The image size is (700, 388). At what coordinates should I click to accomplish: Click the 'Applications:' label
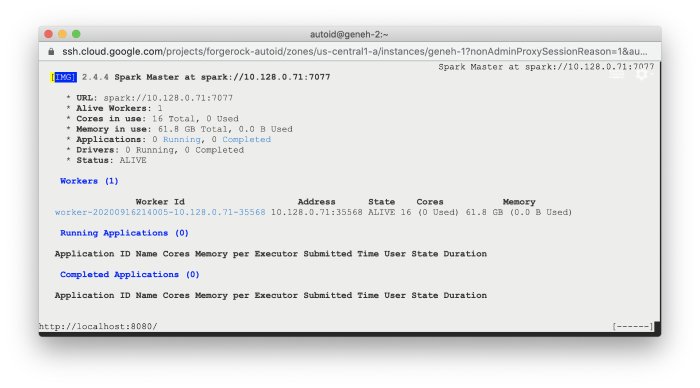click(x=111, y=139)
